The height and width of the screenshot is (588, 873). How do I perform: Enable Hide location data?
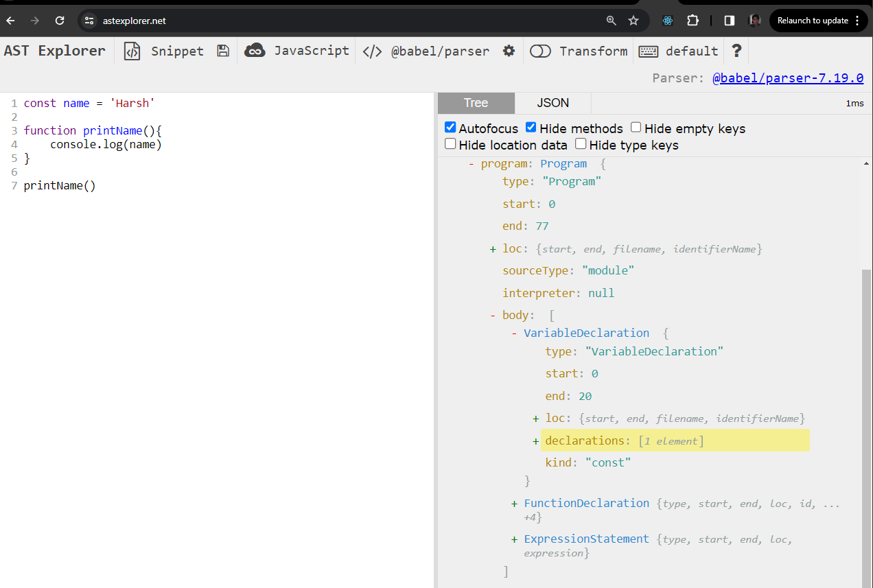pos(450,143)
